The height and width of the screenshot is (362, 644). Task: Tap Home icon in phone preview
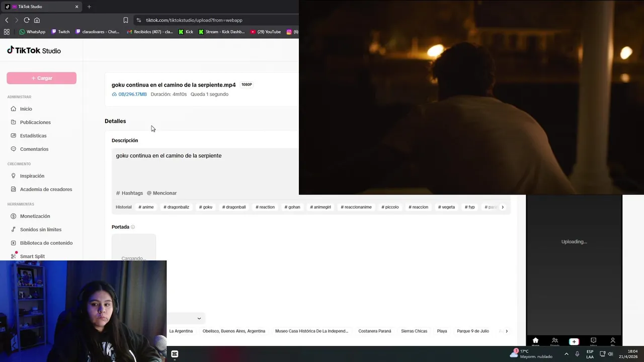[x=535, y=341]
